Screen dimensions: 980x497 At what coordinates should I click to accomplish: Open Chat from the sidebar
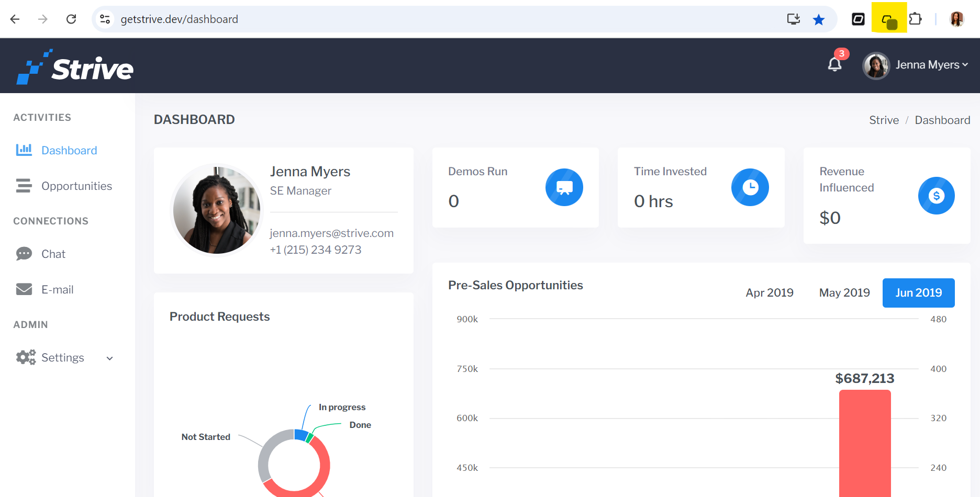point(53,254)
